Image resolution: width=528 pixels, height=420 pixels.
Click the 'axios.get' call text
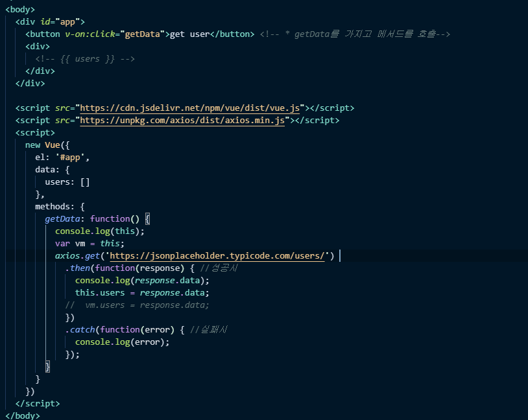[x=77, y=256]
